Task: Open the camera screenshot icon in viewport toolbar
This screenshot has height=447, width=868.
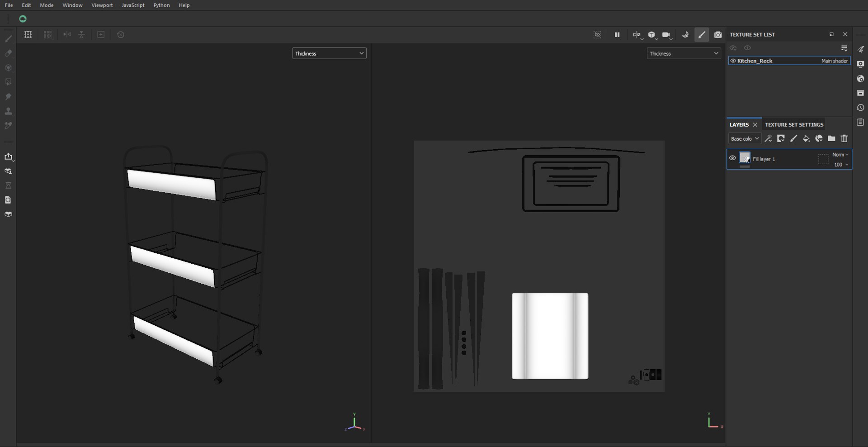Action: pos(718,35)
